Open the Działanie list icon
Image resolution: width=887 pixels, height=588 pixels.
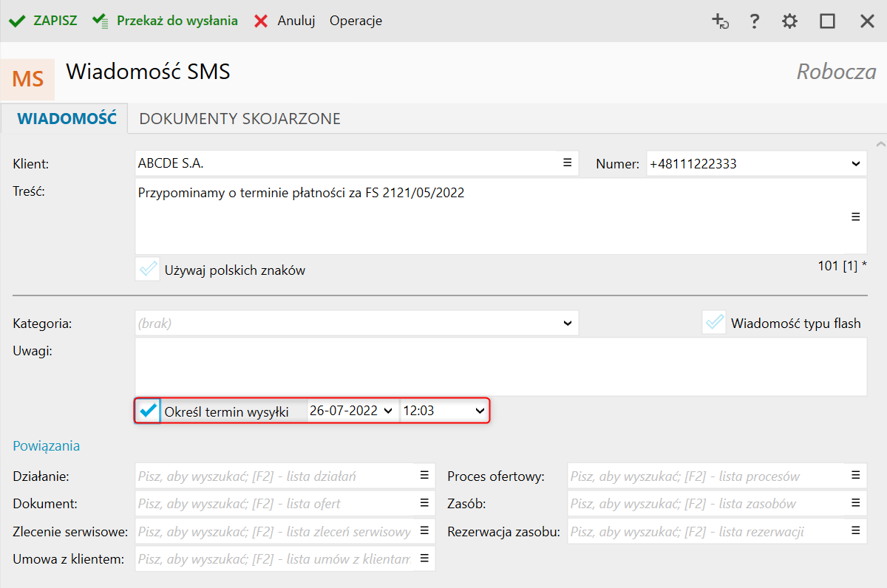[424, 475]
